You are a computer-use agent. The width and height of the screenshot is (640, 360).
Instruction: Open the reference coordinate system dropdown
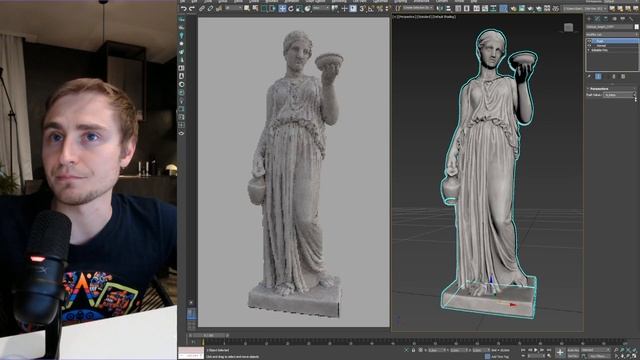coord(321,8)
